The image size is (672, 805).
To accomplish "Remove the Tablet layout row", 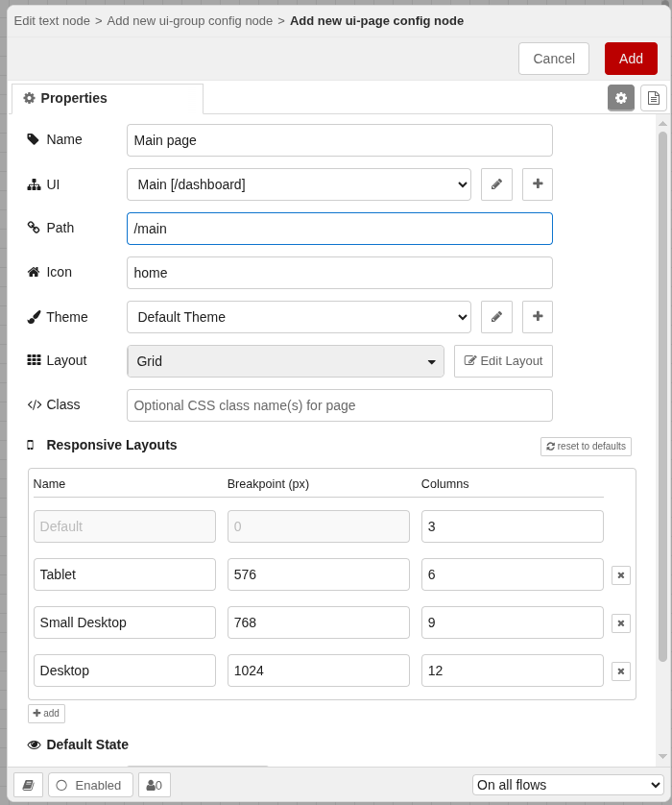I will (x=621, y=575).
